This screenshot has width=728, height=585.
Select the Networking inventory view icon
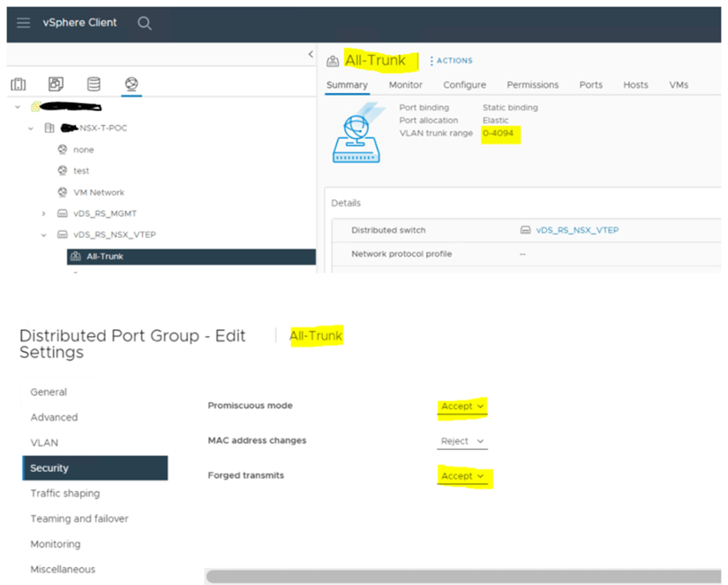point(131,85)
